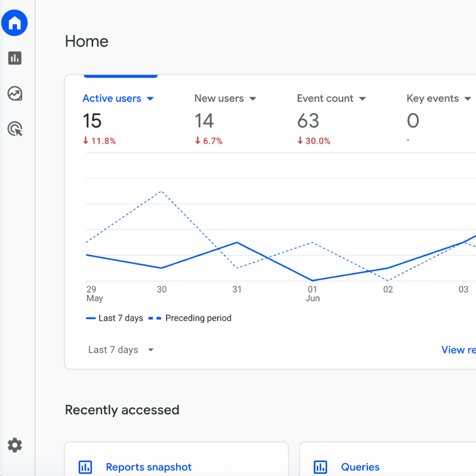Select the Active users value 15 tab
Viewport: 476px width, 476px height.
[x=92, y=121]
